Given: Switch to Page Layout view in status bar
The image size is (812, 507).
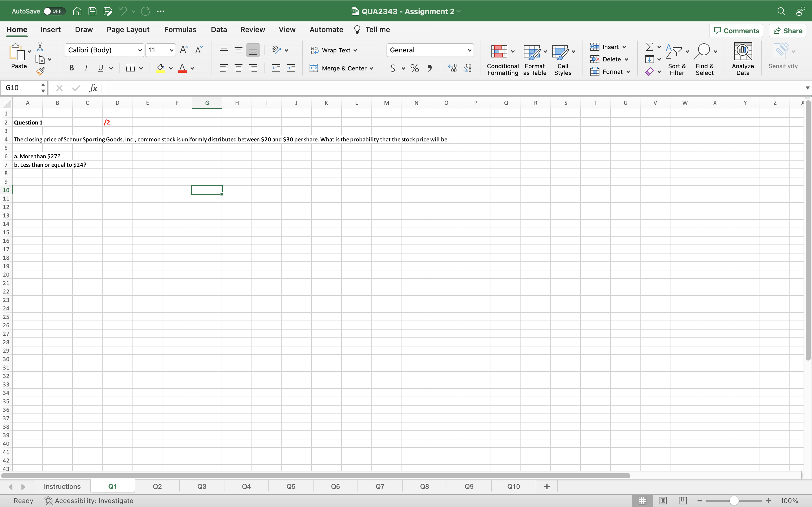Looking at the screenshot, I should point(663,500).
